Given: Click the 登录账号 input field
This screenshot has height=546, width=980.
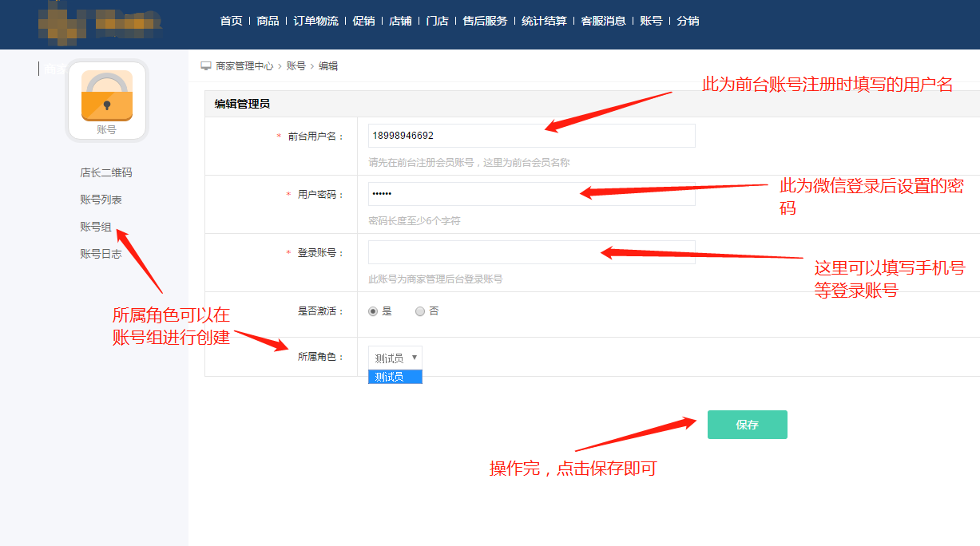Looking at the screenshot, I should tap(530, 253).
